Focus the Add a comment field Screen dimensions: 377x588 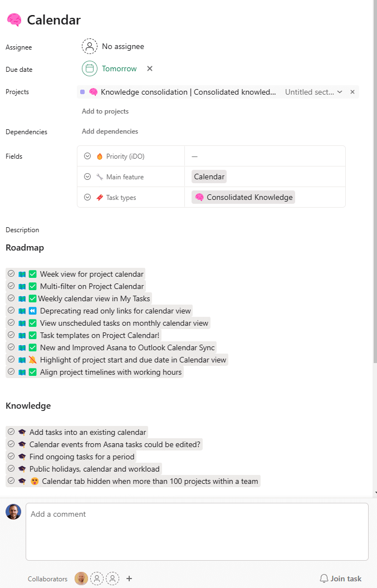point(197,531)
